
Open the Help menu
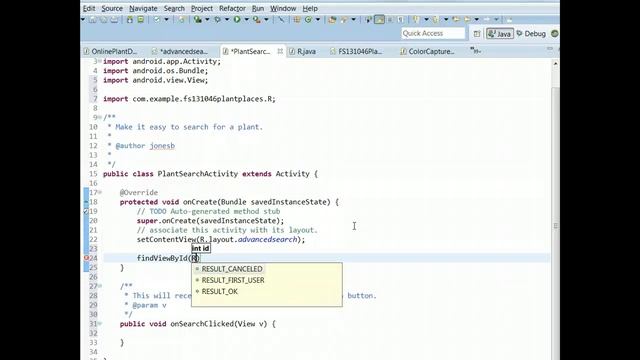[310, 8]
